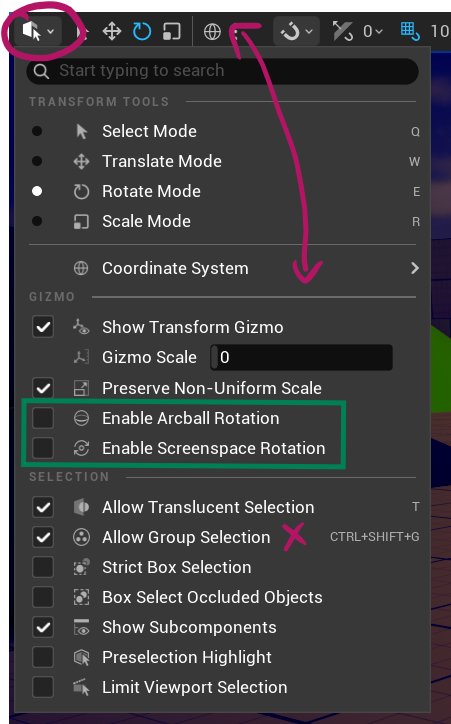Click the translate tool icon in toolbar

[112, 31]
